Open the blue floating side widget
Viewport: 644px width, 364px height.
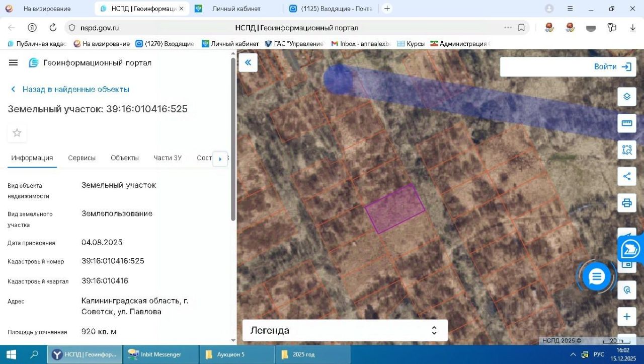point(631,249)
